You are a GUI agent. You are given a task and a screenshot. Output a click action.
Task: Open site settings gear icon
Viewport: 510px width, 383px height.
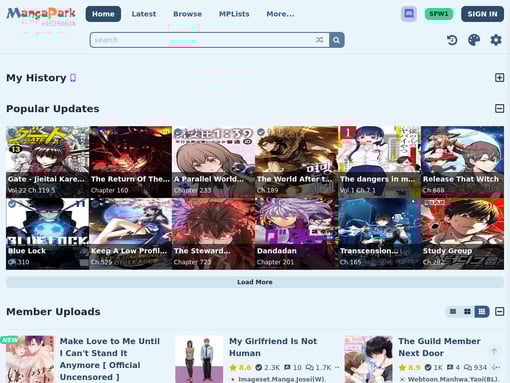(x=496, y=40)
